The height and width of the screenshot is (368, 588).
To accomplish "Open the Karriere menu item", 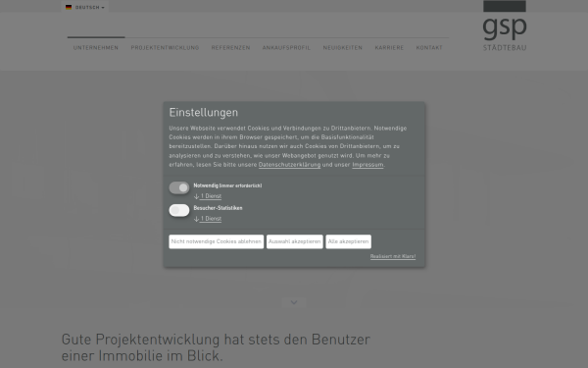I will click(x=389, y=48).
